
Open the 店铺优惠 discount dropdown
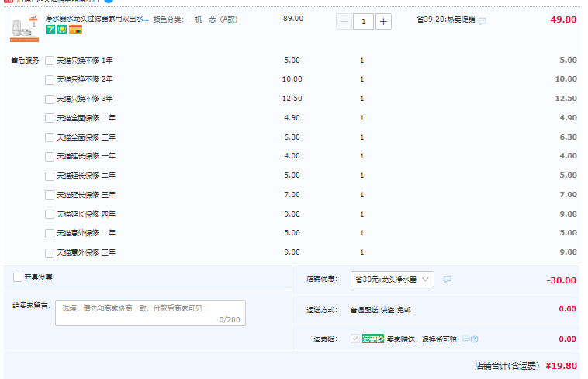tap(393, 279)
